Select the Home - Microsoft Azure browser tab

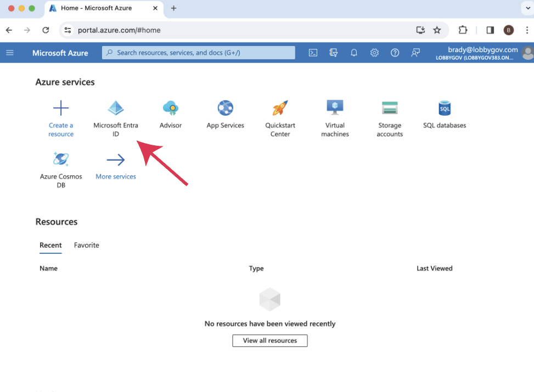(x=104, y=8)
